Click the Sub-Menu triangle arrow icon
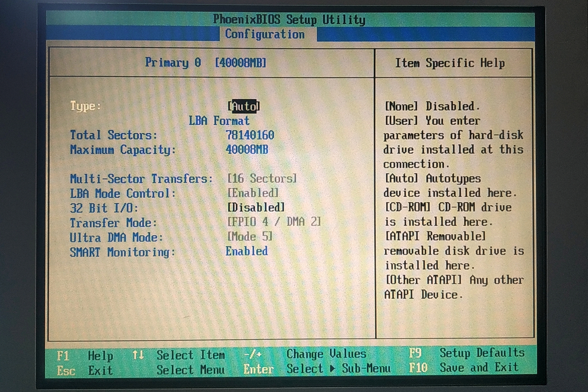Image resolution: width=588 pixels, height=392 pixels. [332, 368]
